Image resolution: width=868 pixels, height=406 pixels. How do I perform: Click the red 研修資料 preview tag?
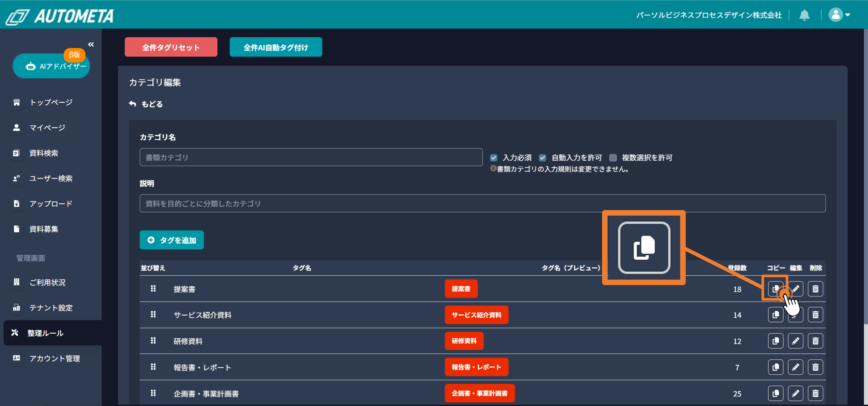pyautogui.click(x=464, y=341)
